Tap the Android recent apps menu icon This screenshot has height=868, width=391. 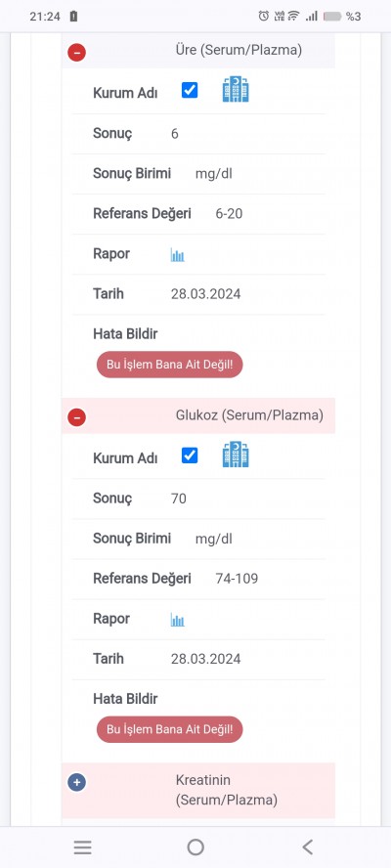82,846
